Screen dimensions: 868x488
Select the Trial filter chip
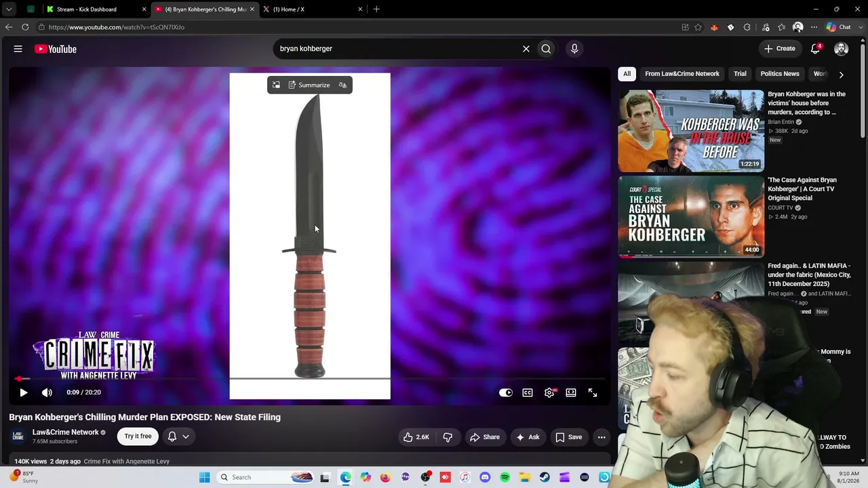click(740, 74)
